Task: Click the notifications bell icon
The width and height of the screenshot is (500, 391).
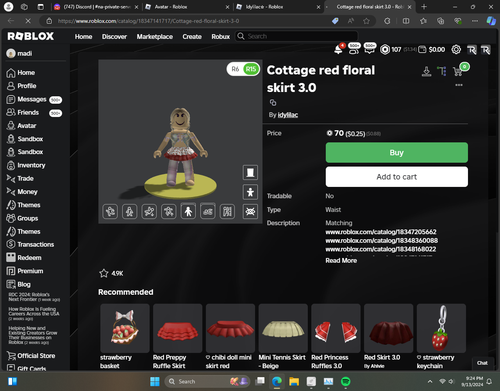Action: (x=338, y=50)
